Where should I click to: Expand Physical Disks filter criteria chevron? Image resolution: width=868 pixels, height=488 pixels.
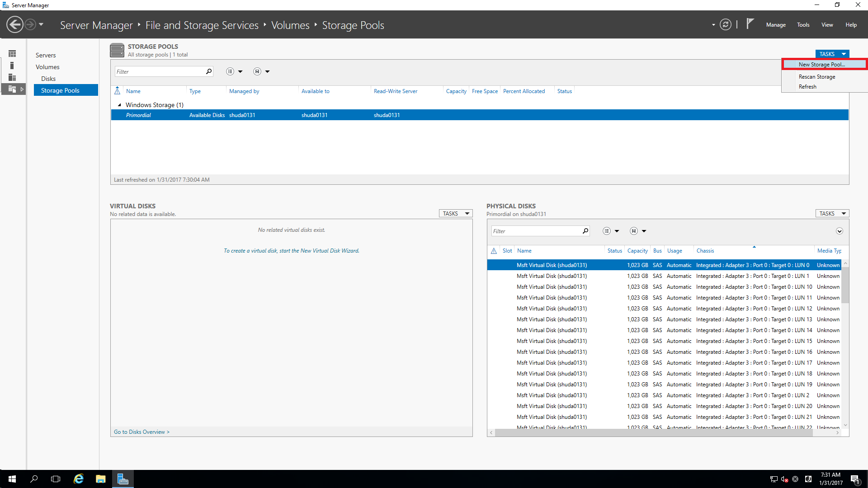(840, 231)
